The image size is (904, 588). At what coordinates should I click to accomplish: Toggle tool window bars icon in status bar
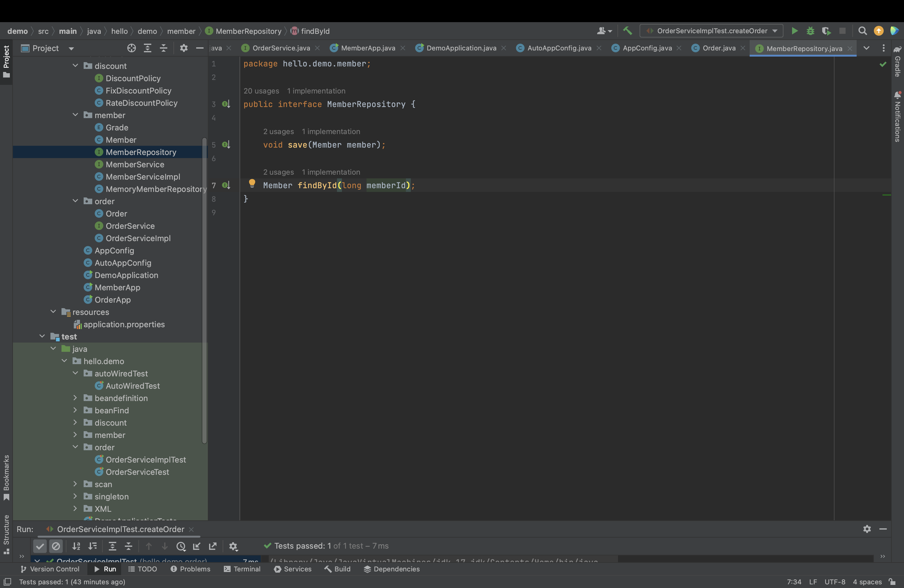tap(7, 582)
